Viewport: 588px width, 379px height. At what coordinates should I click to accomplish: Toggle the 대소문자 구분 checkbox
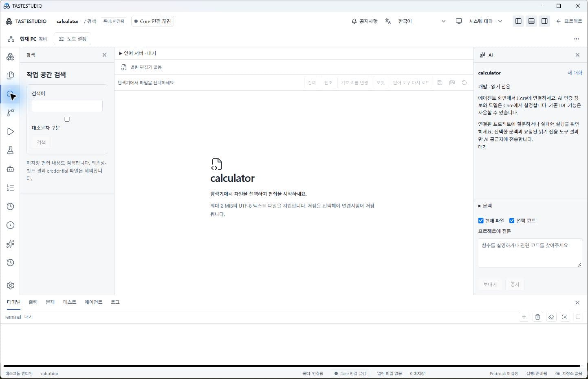[x=67, y=119]
